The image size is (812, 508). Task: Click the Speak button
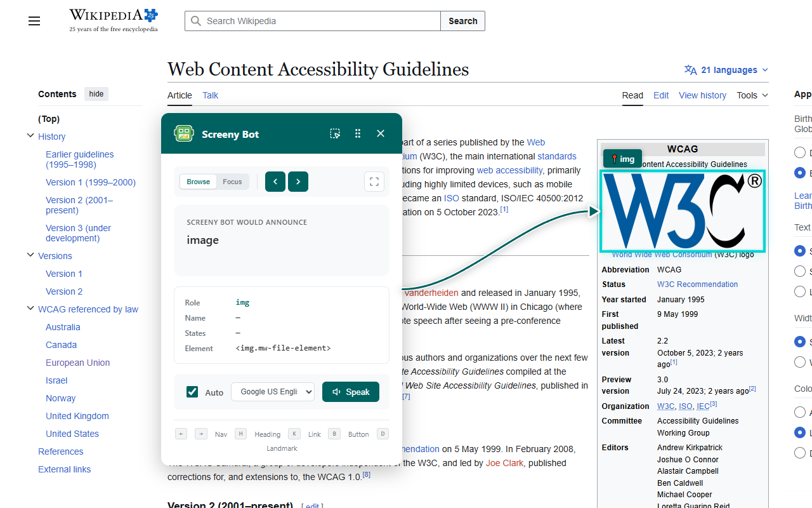(351, 392)
